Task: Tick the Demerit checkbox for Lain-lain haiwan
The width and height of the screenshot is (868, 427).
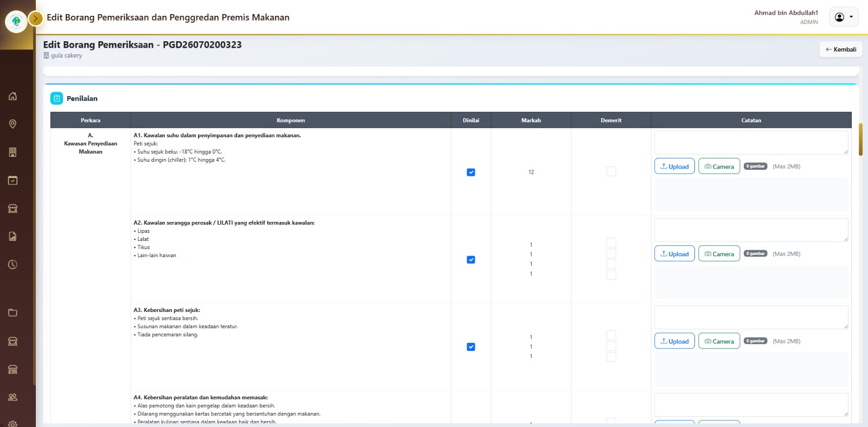Action: 611,275
